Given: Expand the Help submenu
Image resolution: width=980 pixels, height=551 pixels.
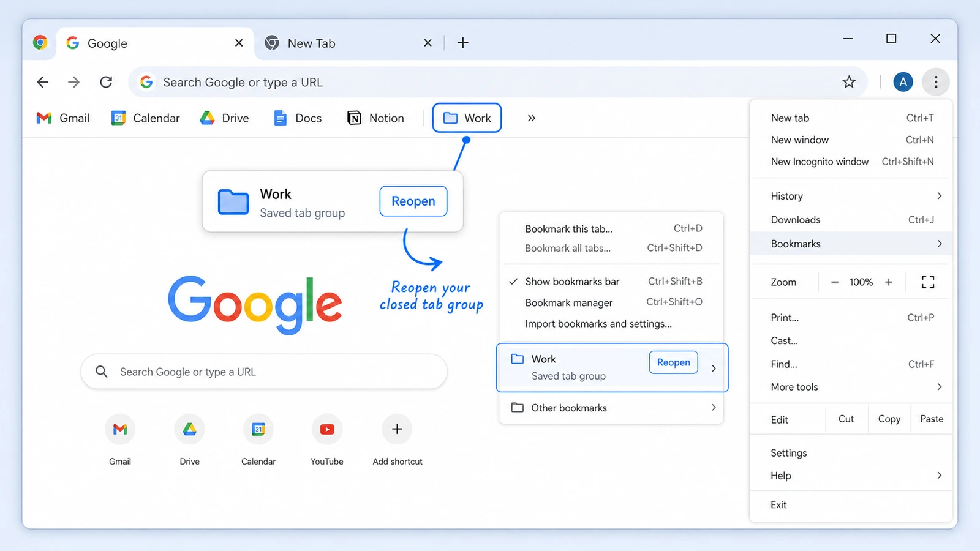Looking at the screenshot, I should (x=851, y=476).
